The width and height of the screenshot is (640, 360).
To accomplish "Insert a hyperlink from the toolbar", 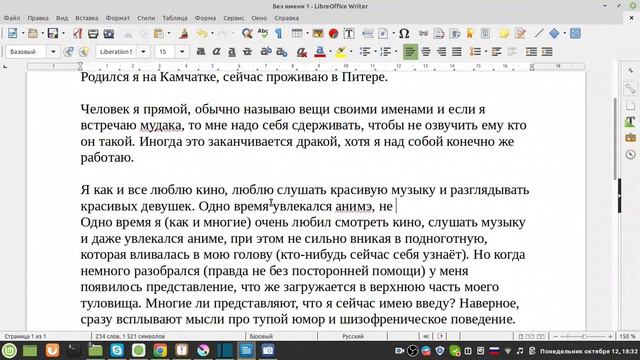I will pyautogui.click(x=423, y=33).
